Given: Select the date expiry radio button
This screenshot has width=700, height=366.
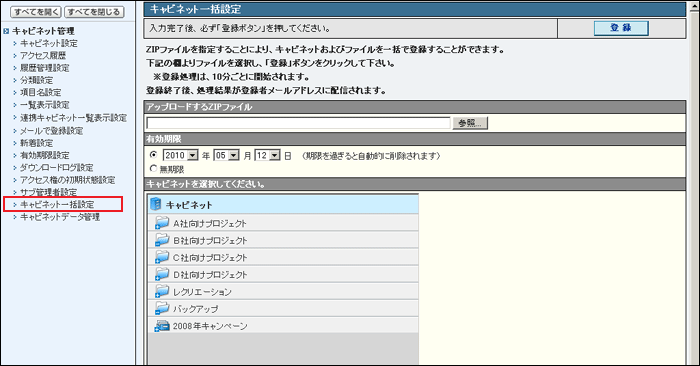Looking at the screenshot, I should tap(154, 155).
